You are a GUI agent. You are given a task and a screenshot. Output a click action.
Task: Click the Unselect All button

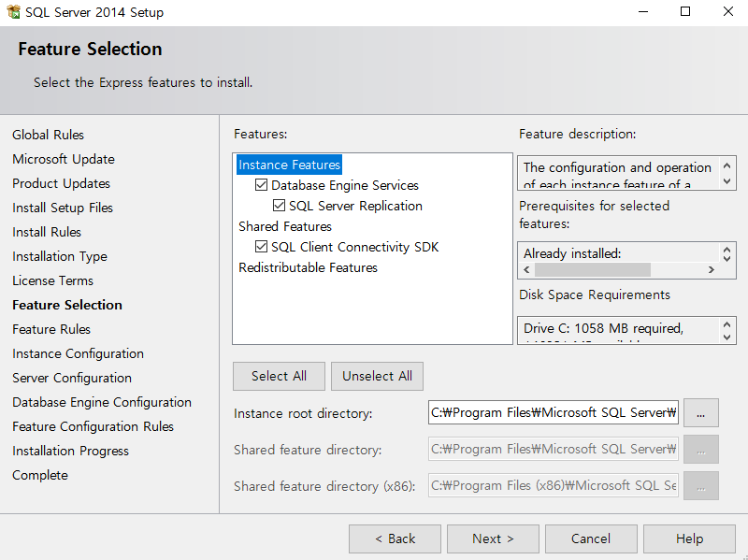(377, 376)
